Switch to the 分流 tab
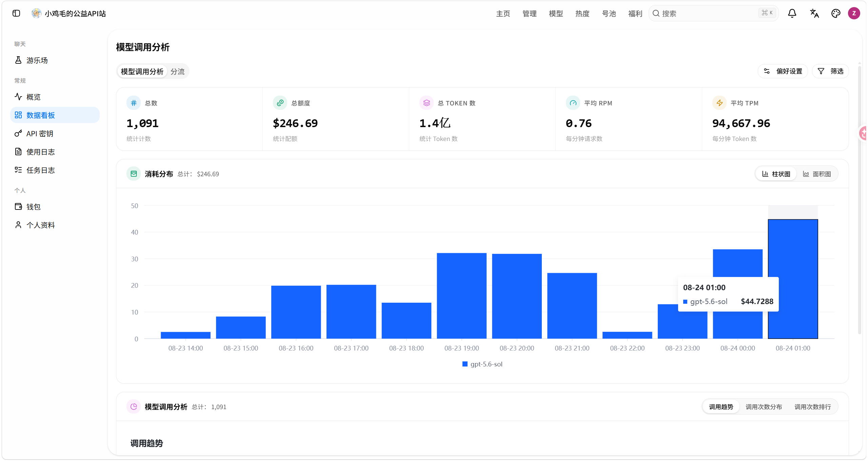 pos(177,72)
